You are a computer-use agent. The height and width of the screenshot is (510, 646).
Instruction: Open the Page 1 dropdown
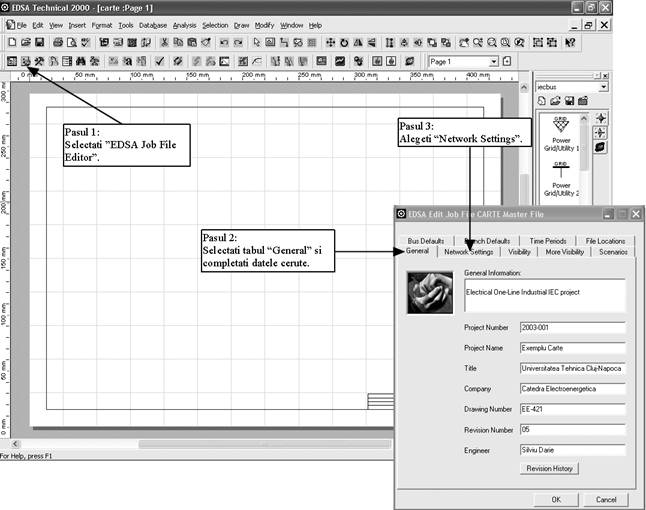(493, 61)
